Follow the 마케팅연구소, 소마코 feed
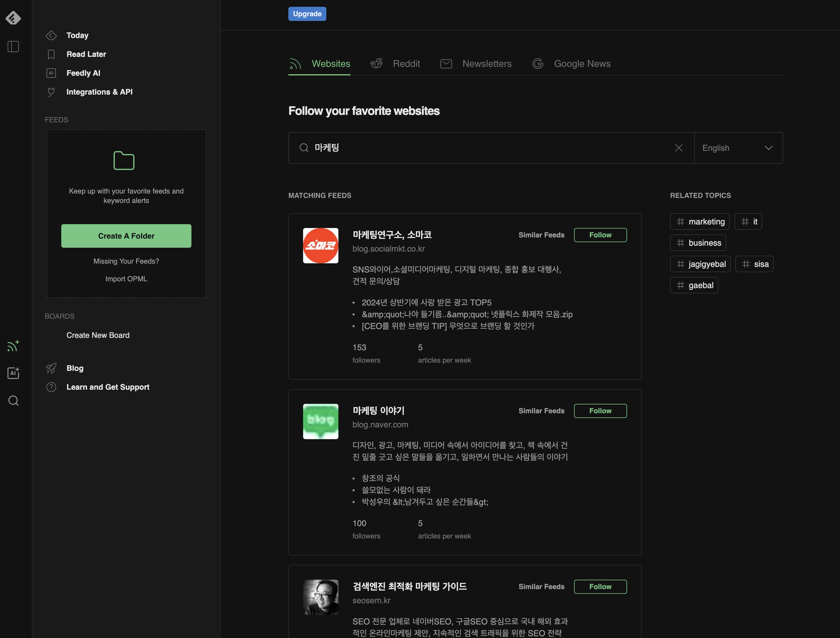 pos(600,235)
